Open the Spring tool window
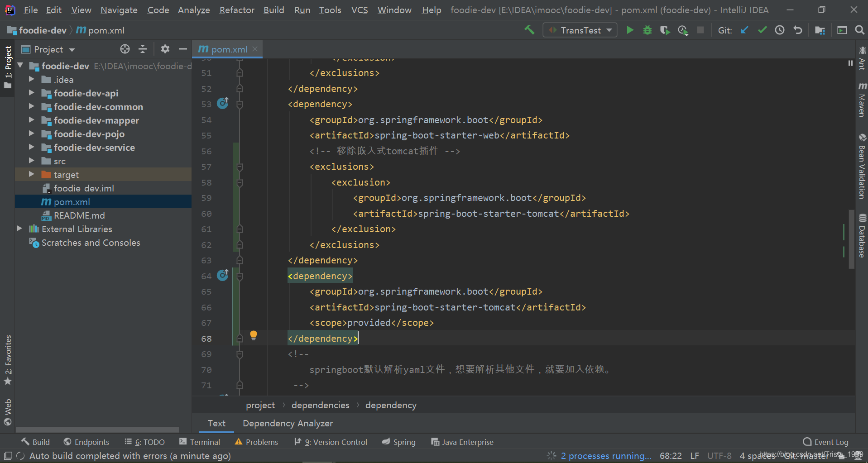The height and width of the screenshot is (463, 868). point(398,442)
